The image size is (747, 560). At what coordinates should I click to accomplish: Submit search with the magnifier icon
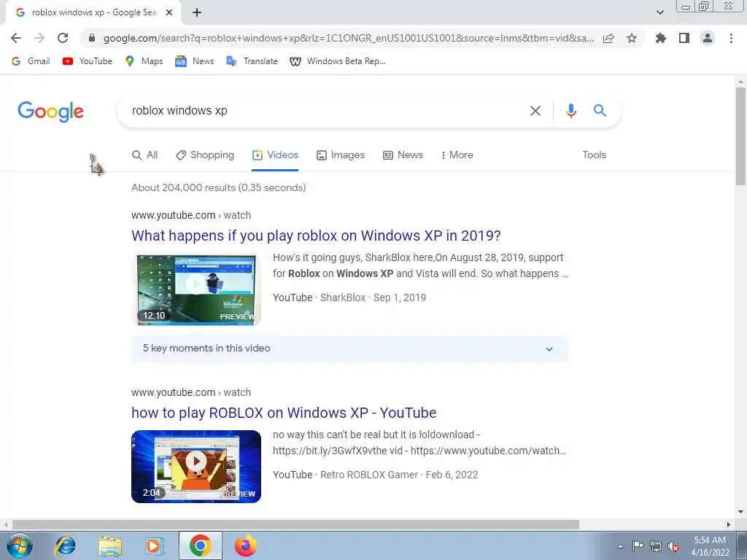coord(600,111)
